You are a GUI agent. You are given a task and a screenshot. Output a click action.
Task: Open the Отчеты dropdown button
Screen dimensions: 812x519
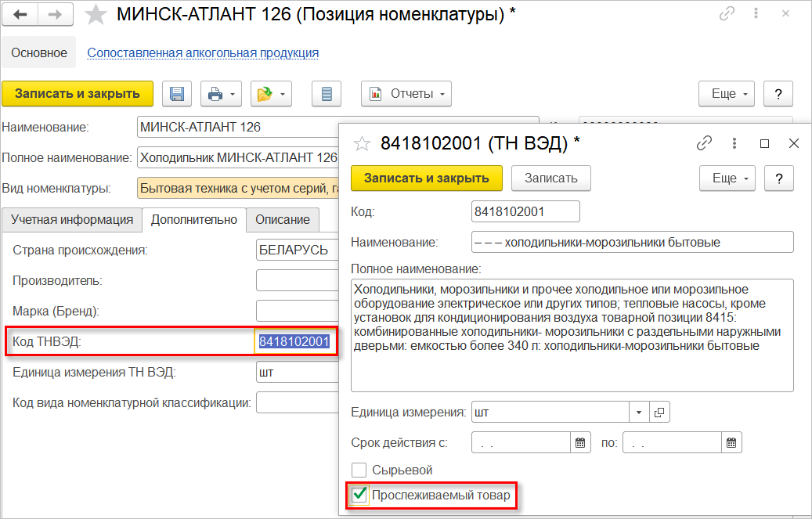406,94
